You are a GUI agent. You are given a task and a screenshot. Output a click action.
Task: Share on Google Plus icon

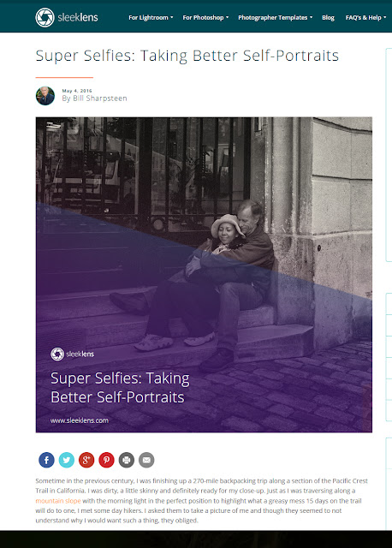tap(86, 460)
